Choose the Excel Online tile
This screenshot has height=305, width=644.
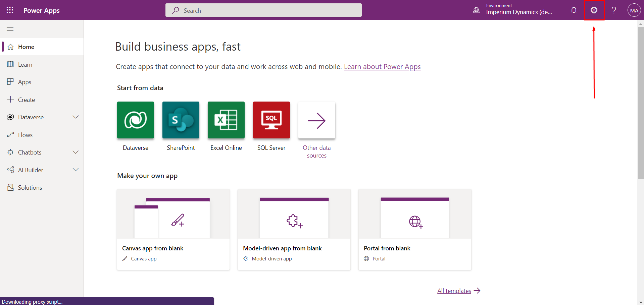tap(226, 120)
